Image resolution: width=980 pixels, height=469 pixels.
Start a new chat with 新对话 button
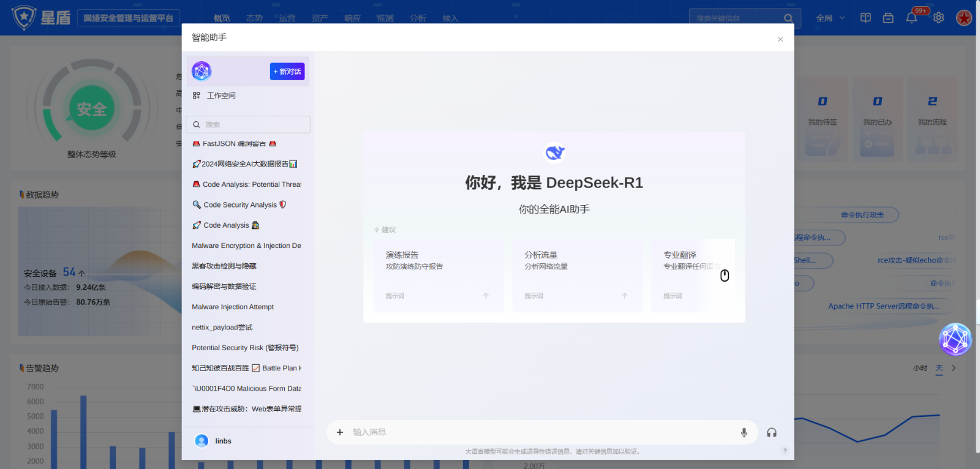[x=287, y=72]
